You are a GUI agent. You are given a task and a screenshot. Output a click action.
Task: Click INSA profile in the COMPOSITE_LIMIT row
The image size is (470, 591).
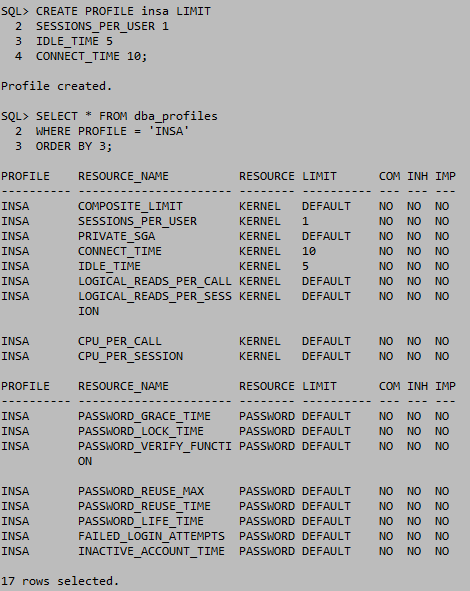[x=15, y=207]
